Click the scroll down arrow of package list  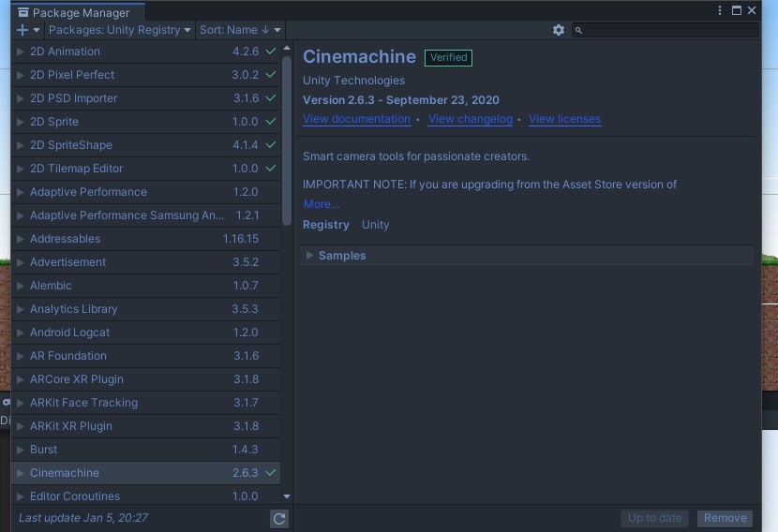pos(286,496)
